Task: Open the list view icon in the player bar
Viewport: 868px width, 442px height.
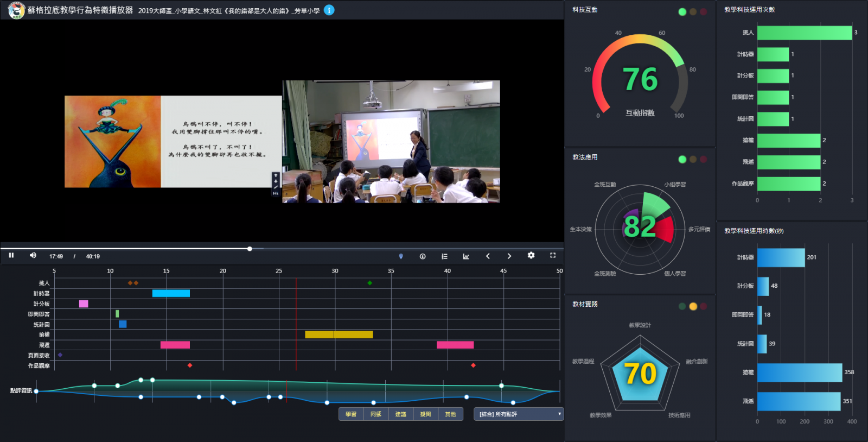Action: pos(444,256)
